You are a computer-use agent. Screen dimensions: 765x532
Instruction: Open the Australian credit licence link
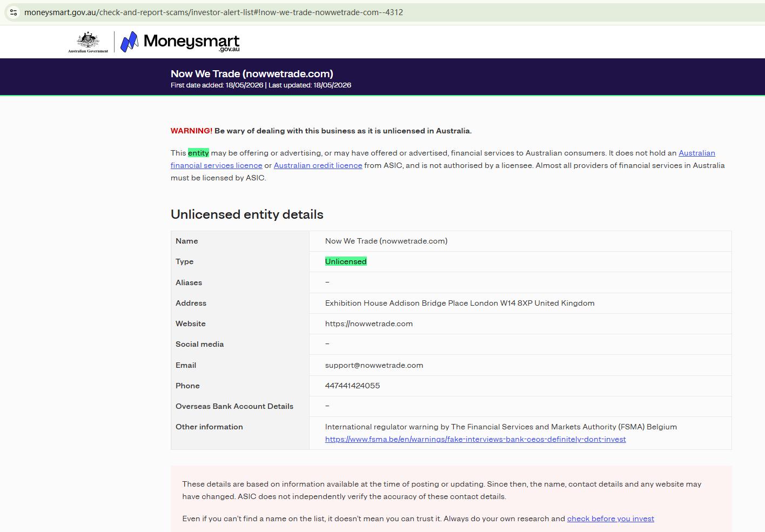(318, 165)
